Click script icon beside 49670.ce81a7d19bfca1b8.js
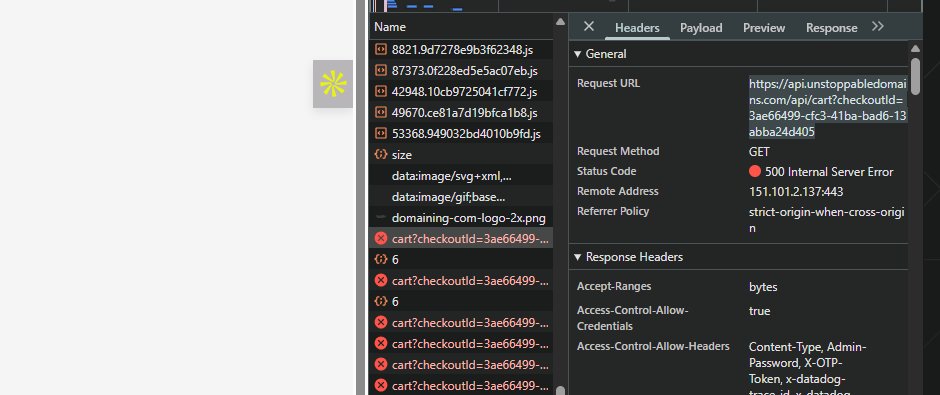The height and width of the screenshot is (395, 940). point(381,112)
